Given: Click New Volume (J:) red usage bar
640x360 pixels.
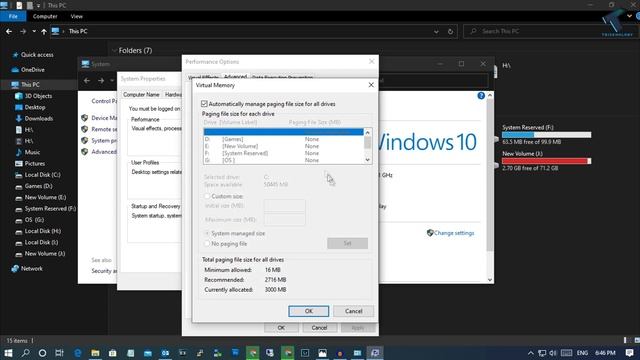Looking at the screenshot, I should pyautogui.click(x=546, y=161).
